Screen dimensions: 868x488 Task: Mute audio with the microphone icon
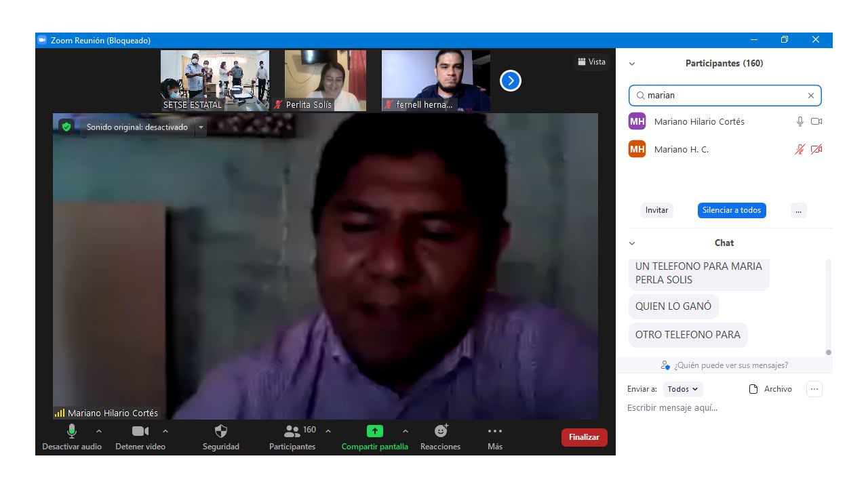[x=72, y=431]
